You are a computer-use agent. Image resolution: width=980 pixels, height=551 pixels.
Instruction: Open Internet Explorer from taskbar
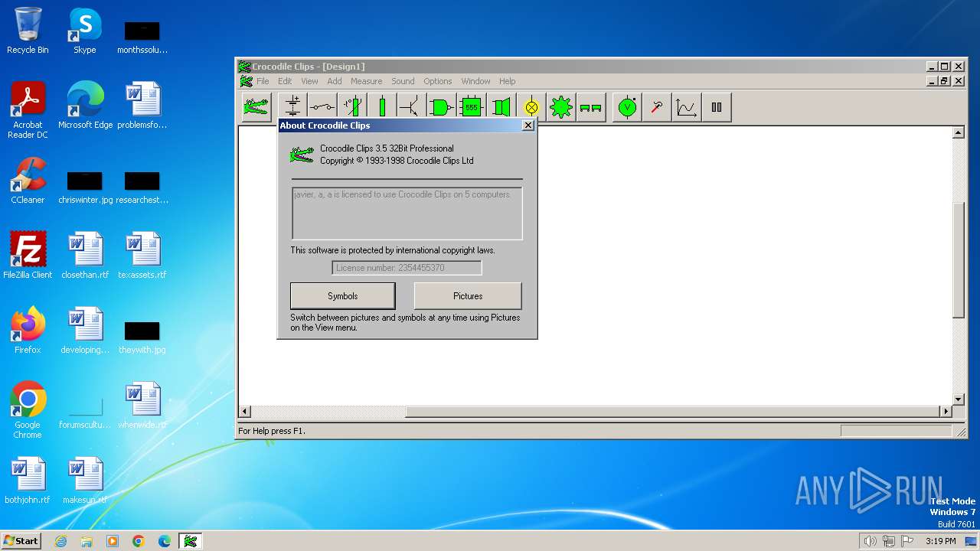60,541
